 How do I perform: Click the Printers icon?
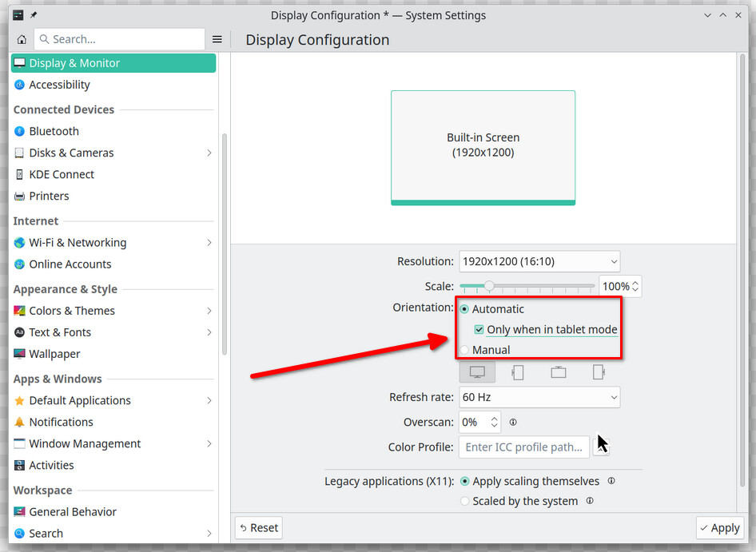[19, 197]
